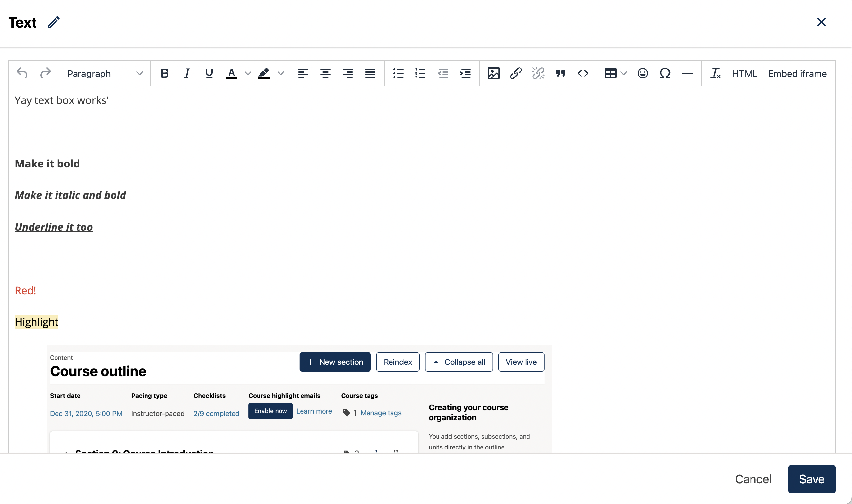Toggle the numbered list

[x=420, y=73]
